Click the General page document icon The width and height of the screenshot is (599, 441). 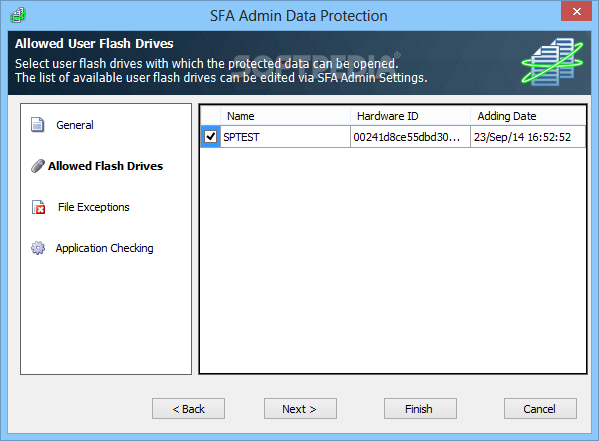click(37, 125)
